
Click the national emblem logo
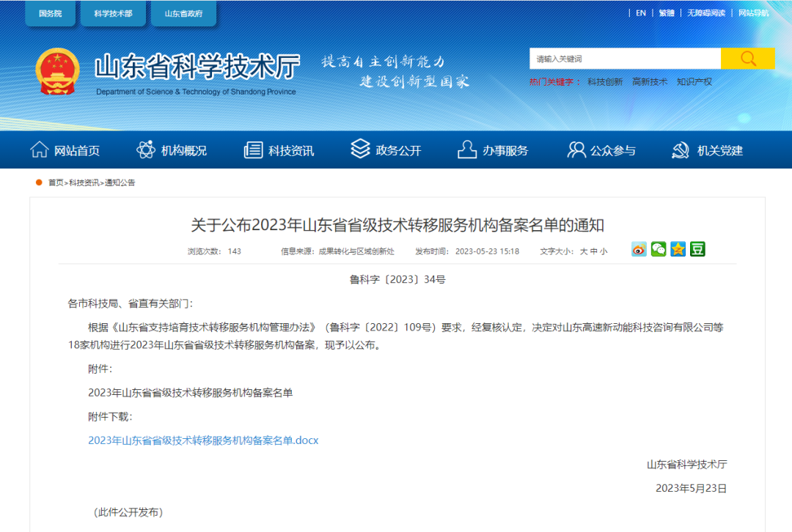click(57, 71)
